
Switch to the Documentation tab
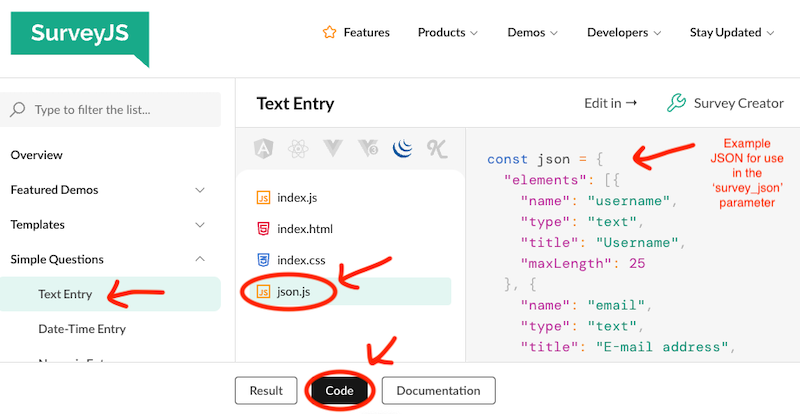(438, 391)
